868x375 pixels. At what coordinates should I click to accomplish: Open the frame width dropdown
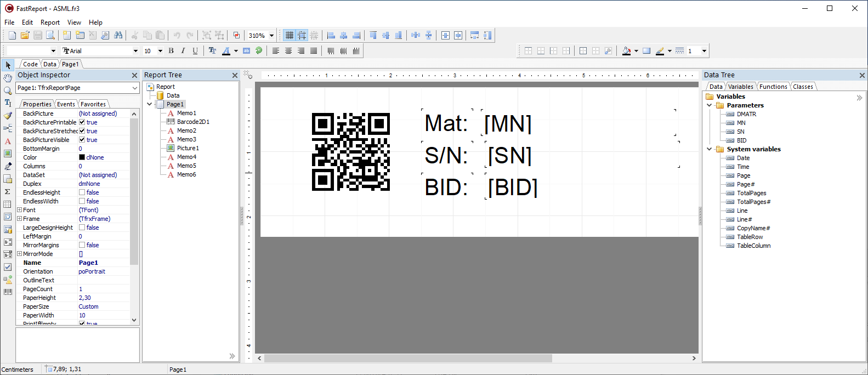[704, 51]
